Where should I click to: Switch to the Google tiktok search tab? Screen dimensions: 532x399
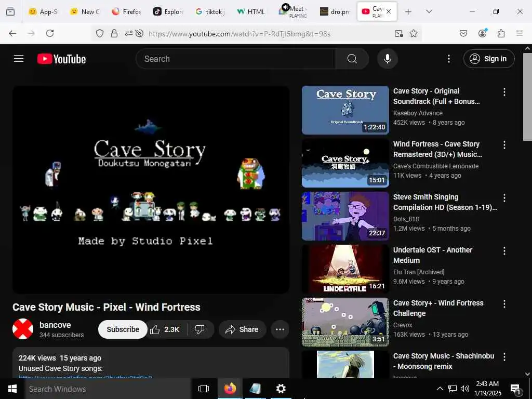210,11
